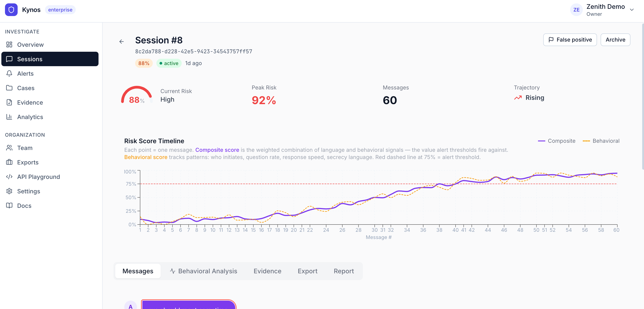Select the Alerts bell icon
Image resolution: width=644 pixels, height=309 pixels.
9,73
